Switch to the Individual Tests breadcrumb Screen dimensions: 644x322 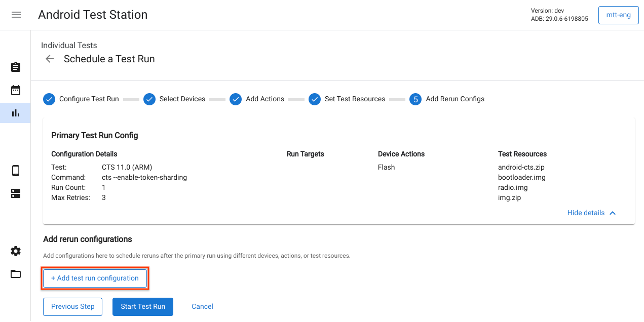click(69, 45)
